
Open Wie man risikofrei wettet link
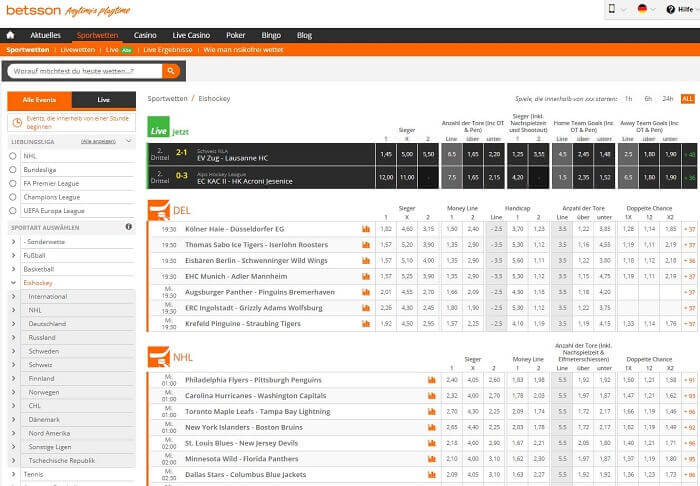coord(243,50)
